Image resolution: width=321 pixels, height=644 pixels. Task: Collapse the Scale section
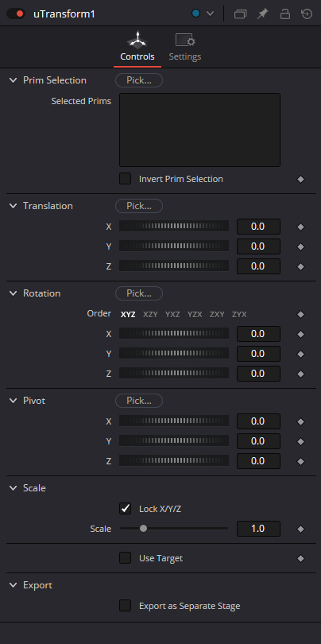tap(14, 488)
